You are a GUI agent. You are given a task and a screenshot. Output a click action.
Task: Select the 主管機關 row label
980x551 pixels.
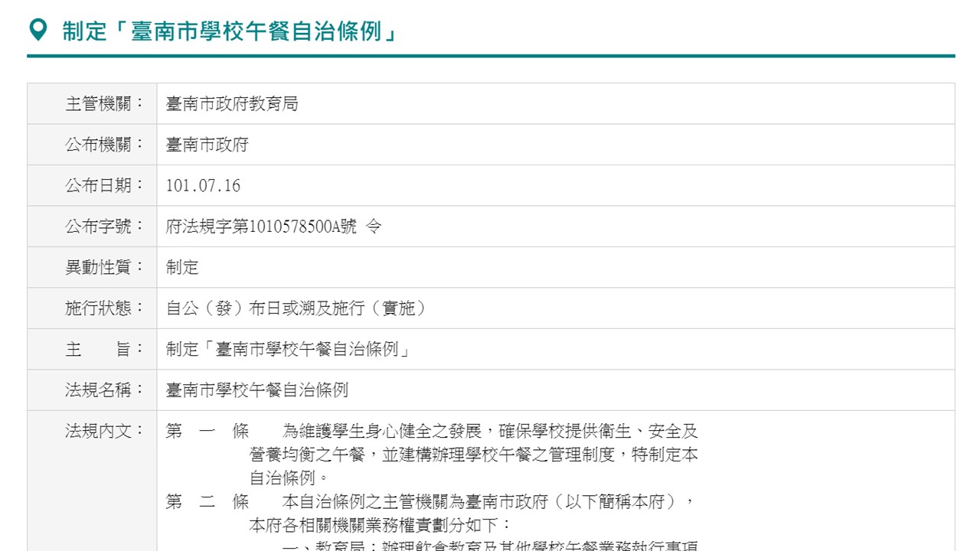click(x=105, y=103)
